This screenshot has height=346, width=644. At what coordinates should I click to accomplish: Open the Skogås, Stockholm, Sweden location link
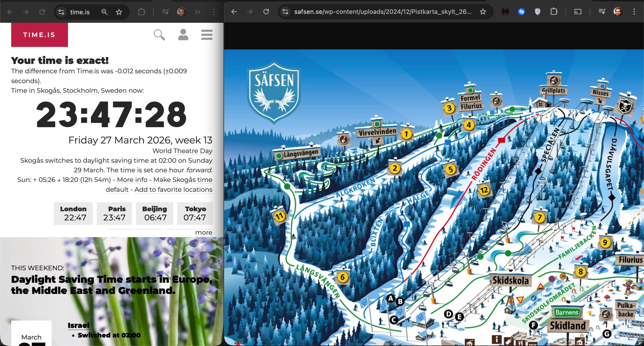tap(82, 91)
